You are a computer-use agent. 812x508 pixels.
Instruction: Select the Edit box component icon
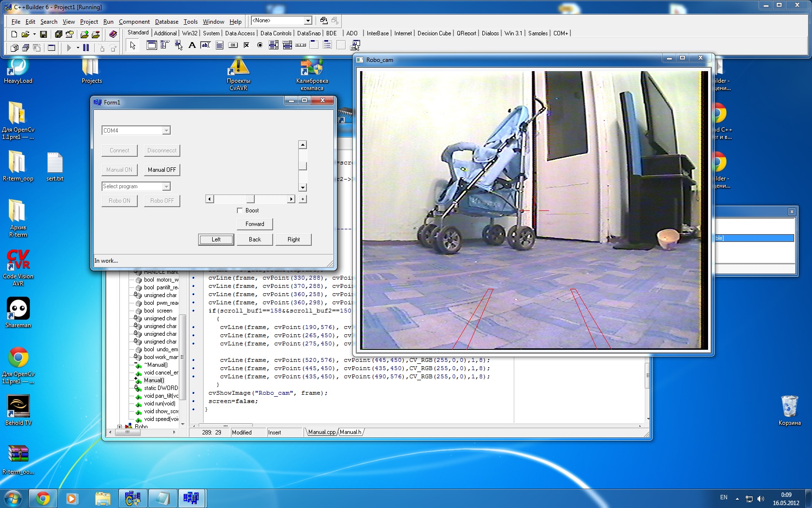click(x=205, y=45)
